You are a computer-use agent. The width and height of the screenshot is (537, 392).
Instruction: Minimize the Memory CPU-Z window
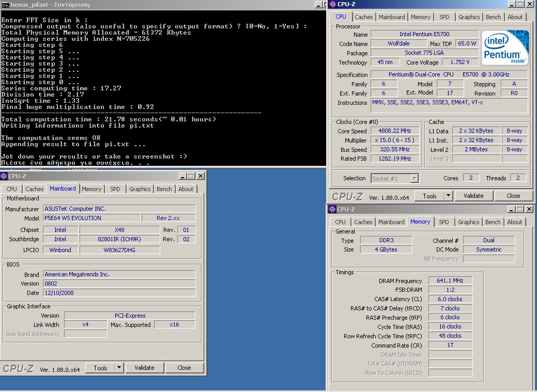click(511, 209)
